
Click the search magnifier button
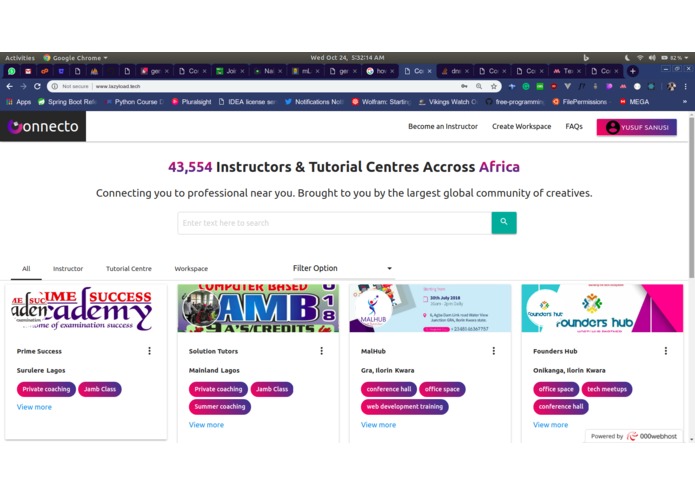pyautogui.click(x=504, y=223)
